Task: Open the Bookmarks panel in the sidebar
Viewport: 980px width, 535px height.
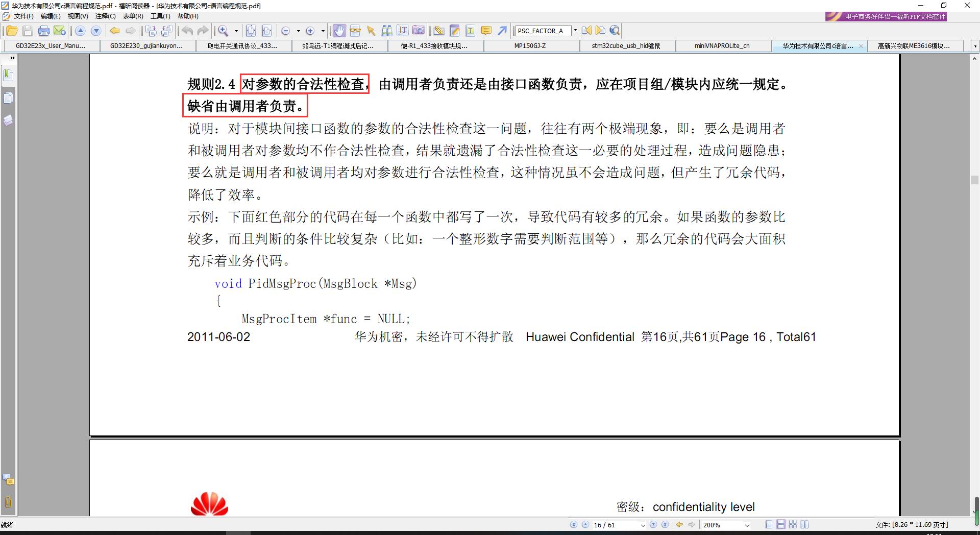Action: point(8,75)
